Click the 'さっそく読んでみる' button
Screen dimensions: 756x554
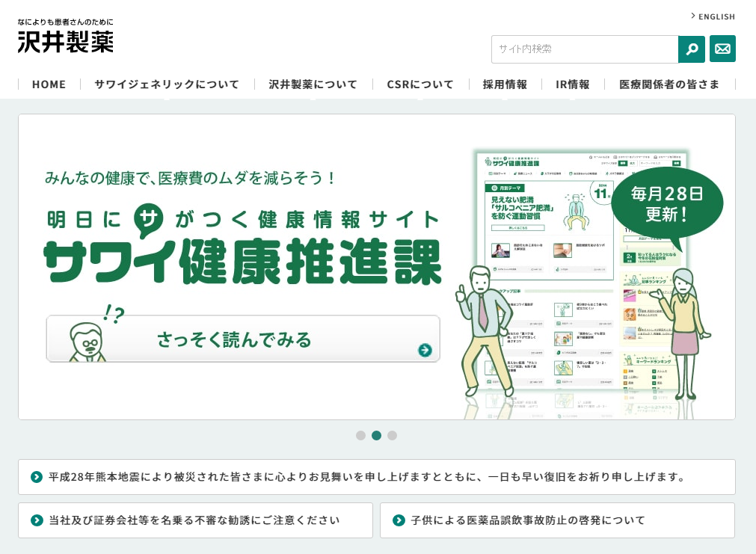click(243, 339)
